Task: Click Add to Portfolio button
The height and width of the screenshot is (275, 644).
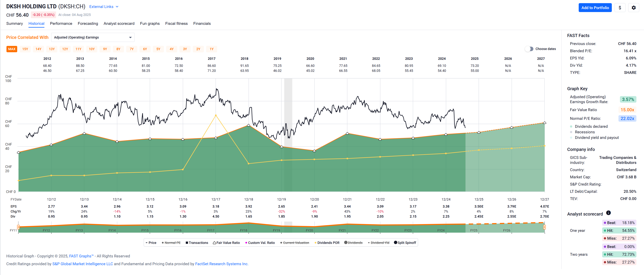Action: pyautogui.click(x=595, y=8)
